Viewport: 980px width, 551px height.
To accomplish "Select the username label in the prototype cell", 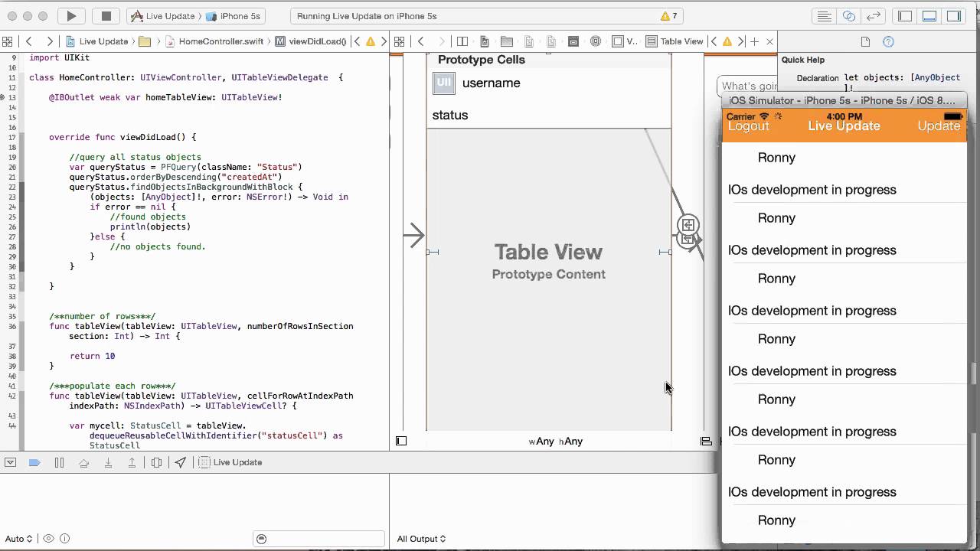I will click(491, 83).
